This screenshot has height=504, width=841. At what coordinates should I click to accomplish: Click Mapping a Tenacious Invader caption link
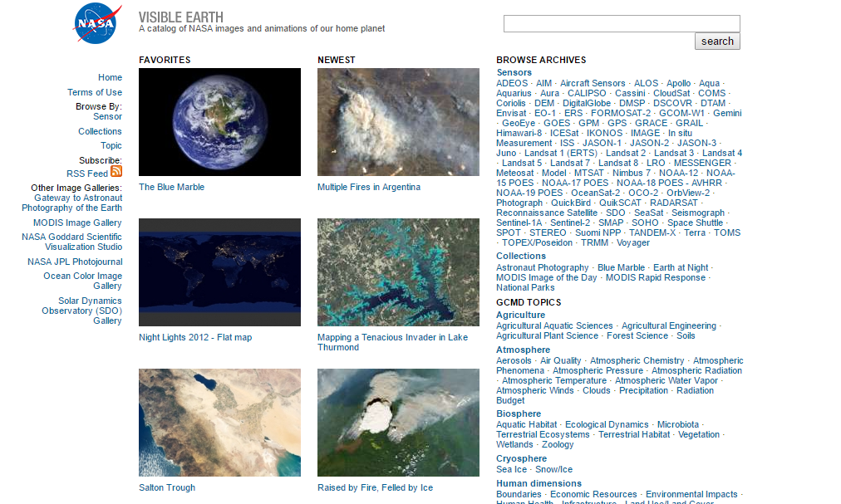pyautogui.click(x=392, y=342)
